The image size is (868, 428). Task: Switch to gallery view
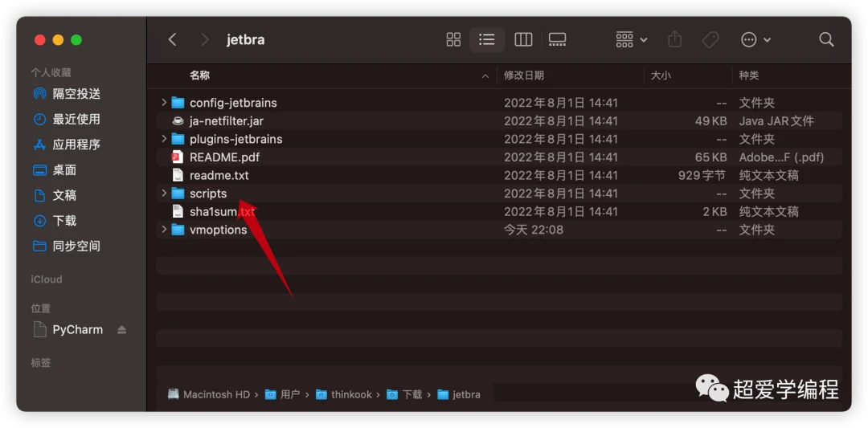click(x=557, y=40)
